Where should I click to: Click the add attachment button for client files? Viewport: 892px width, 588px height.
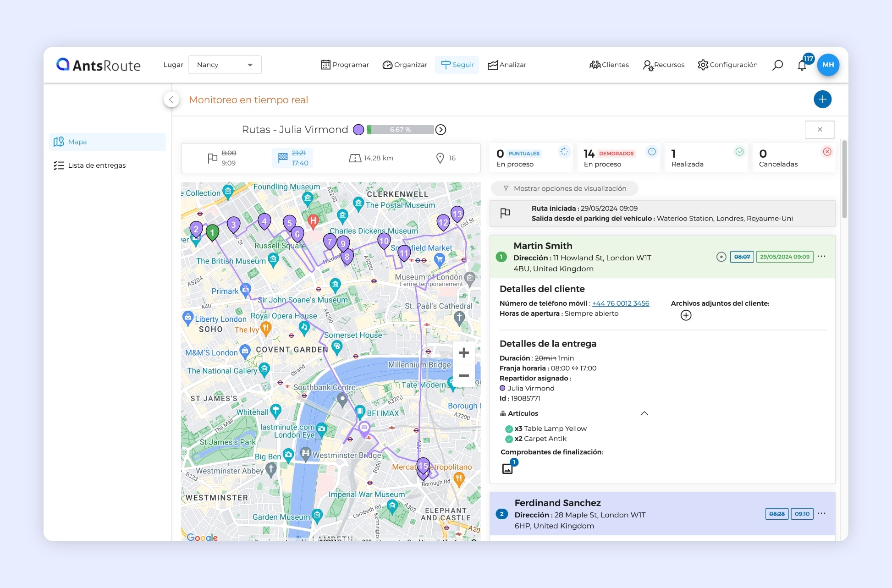tap(685, 315)
